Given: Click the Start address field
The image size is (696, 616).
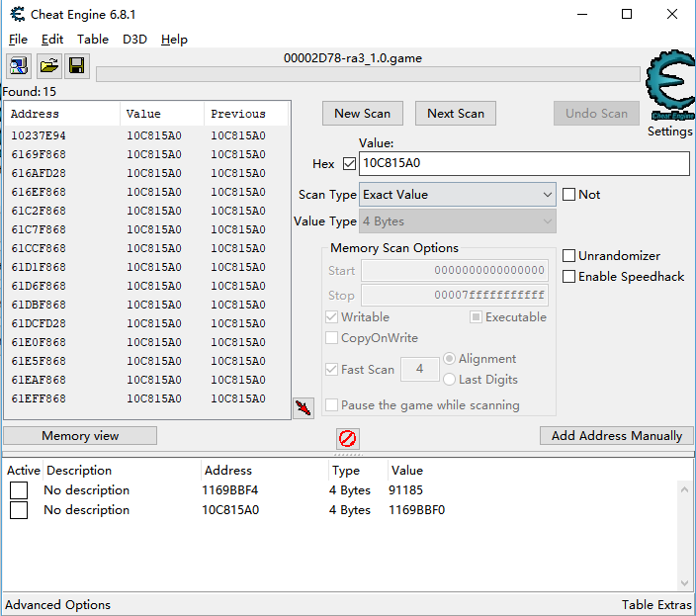Looking at the screenshot, I should pos(455,270).
